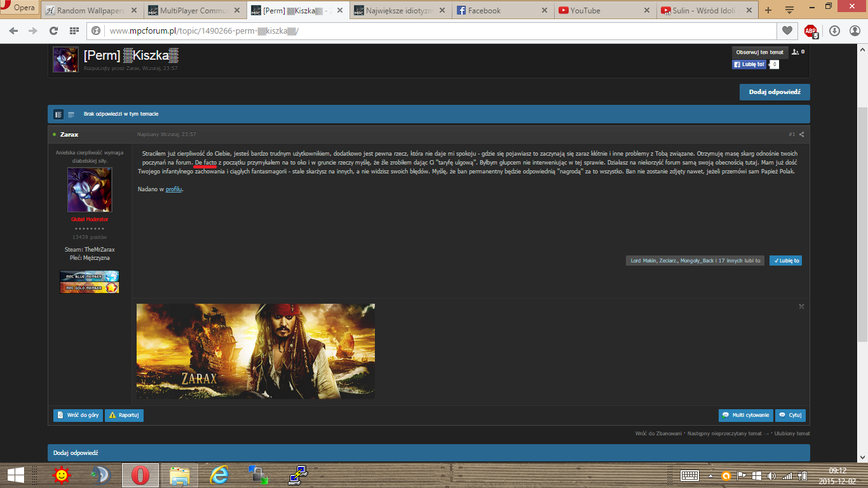Open the Opera taskbar icon
Viewport: 868px width, 488px height.
point(140,475)
